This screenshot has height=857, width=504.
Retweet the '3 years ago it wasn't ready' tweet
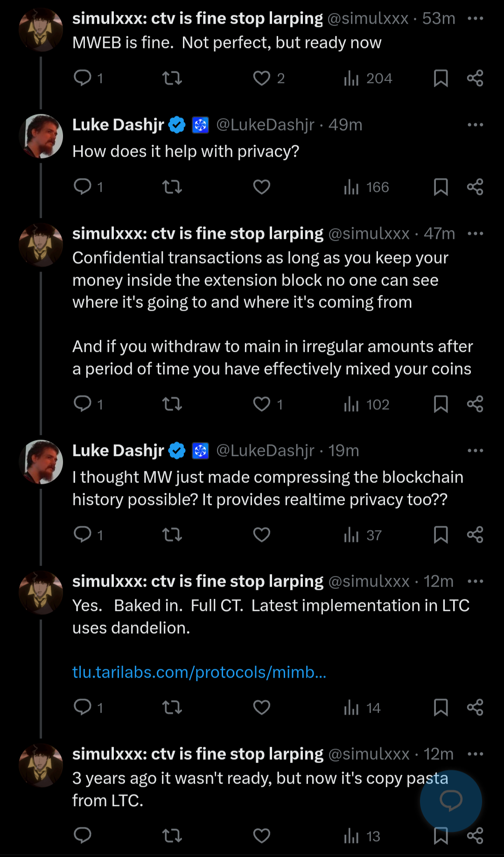tap(172, 836)
